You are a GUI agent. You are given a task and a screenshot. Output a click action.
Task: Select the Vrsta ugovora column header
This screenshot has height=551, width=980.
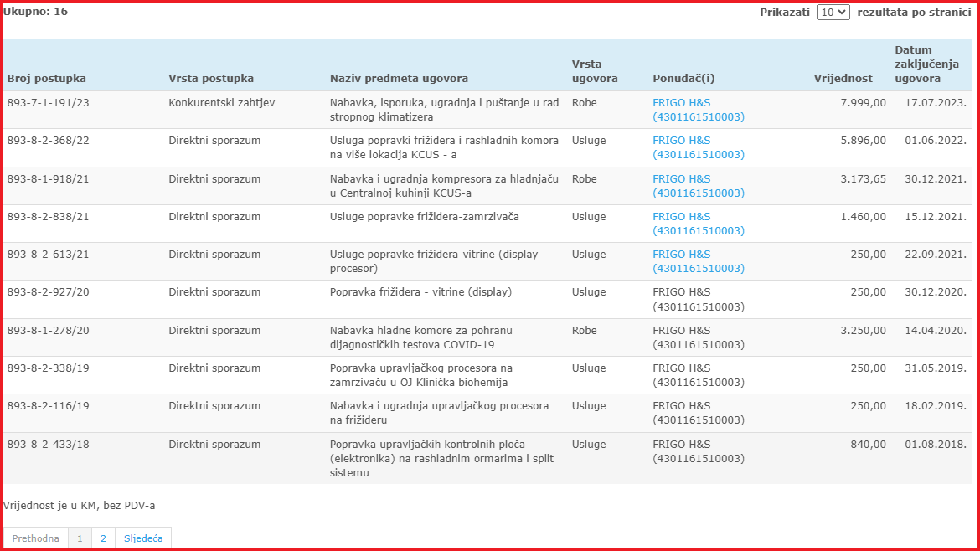(595, 71)
